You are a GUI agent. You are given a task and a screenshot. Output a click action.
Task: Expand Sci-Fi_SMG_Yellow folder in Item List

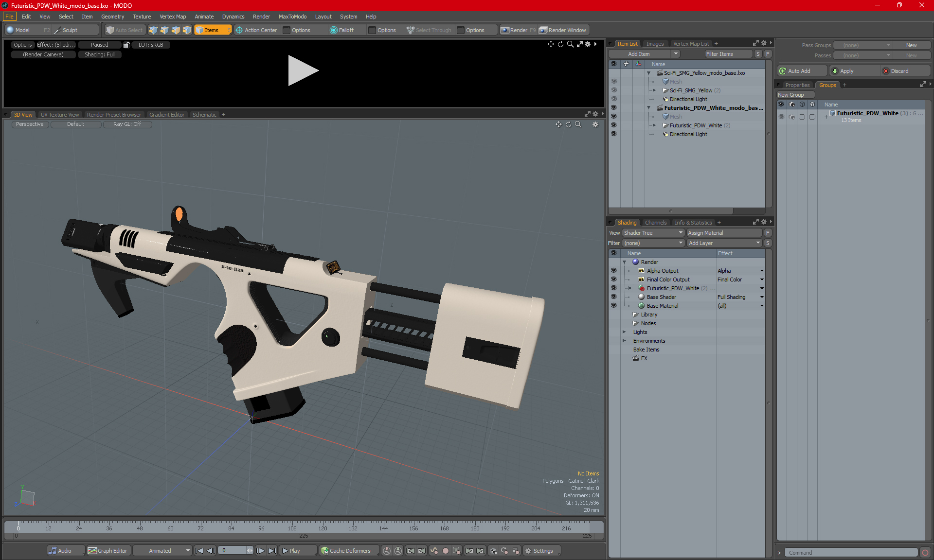click(654, 90)
